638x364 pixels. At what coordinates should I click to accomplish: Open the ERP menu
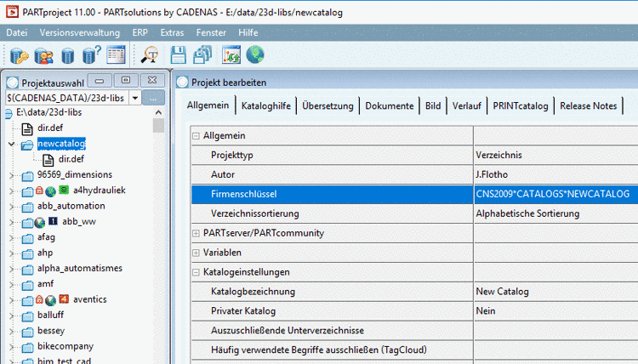[x=140, y=32]
